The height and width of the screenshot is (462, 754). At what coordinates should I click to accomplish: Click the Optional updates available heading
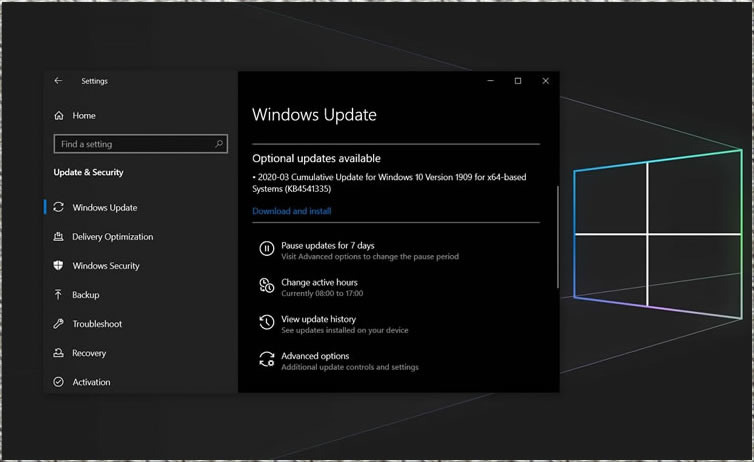tap(316, 159)
